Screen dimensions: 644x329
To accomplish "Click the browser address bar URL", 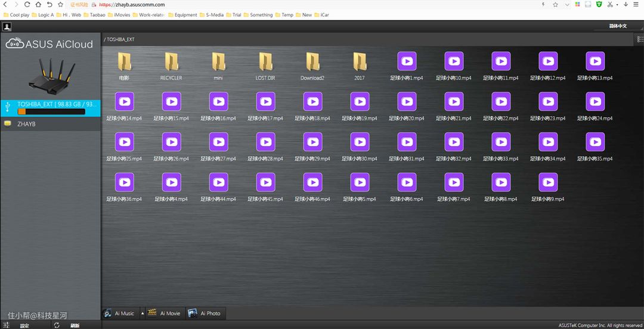I will [x=131, y=4].
